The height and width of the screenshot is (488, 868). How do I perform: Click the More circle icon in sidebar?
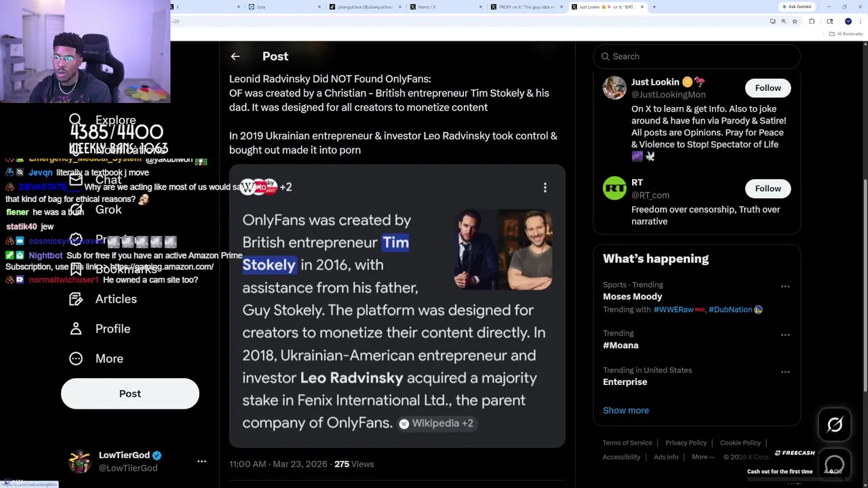[76, 359]
